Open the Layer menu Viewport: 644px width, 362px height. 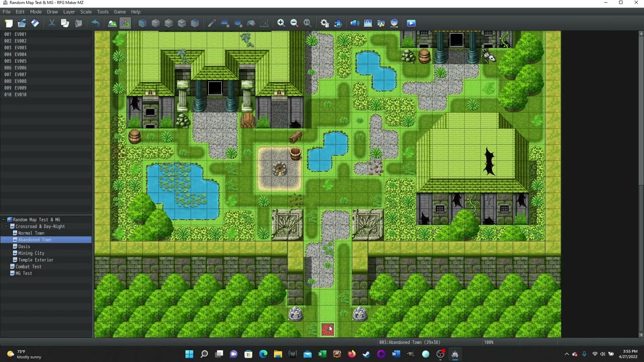pyautogui.click(x=69, y=12)
